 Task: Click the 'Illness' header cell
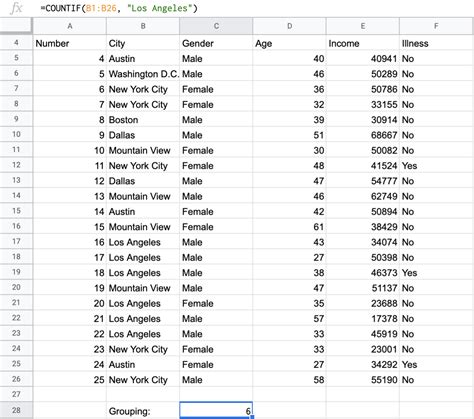436,43
